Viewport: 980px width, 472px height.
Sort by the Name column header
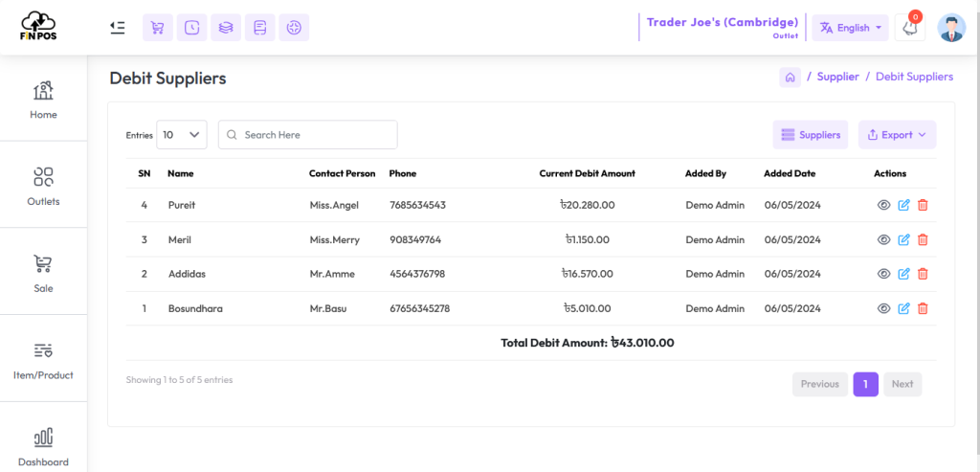(181, 173)
